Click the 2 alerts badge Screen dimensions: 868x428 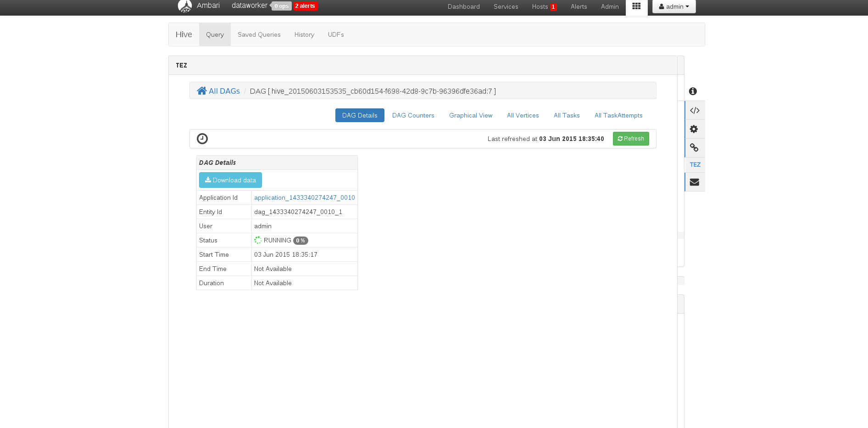coord(305,6)
